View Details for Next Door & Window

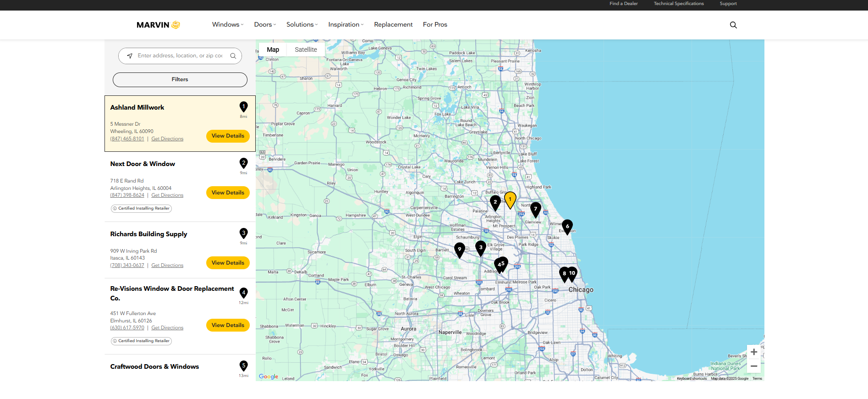click(x=228, y=193)
